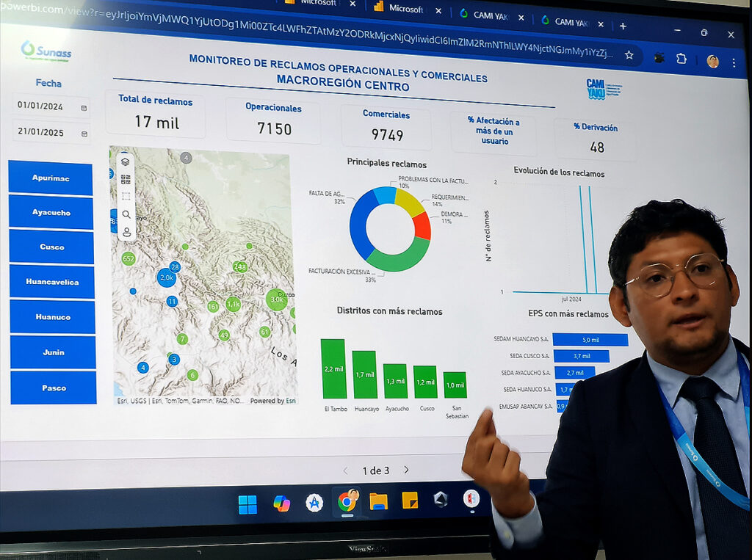Click the '1 de 3' page indicator
The image size is (752, 560).
click(376, 470)
